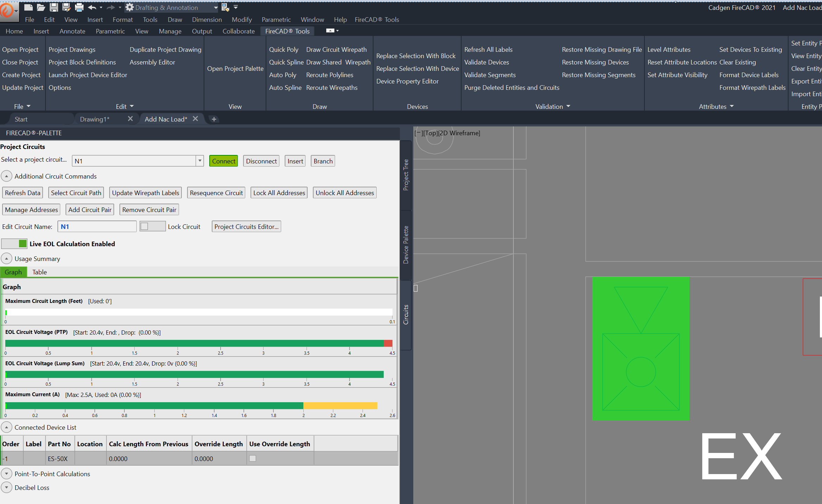Viewport: 822px width, 504px height.
Task: Click the EOL Circuit Voltage (PTP) bar
Action: click(199, 343)
